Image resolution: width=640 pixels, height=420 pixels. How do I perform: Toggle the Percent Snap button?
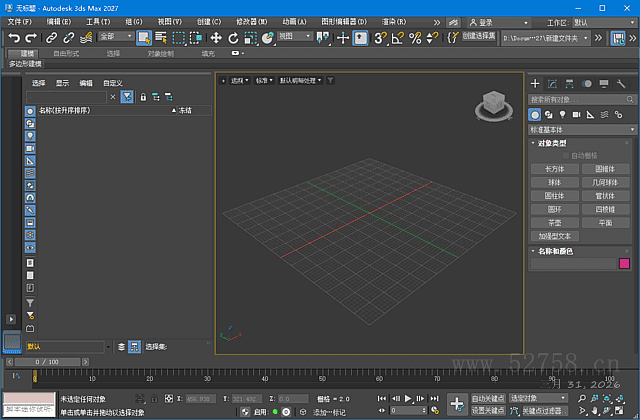click(x=415, y=38)
